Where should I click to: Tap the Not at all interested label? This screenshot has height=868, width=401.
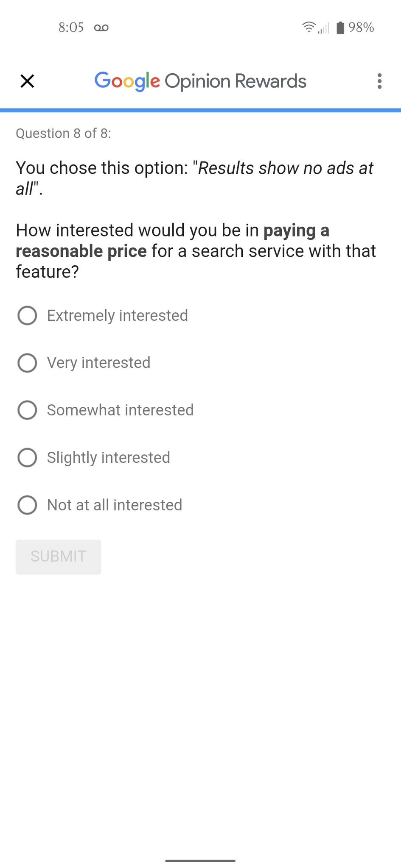point(115,505)
